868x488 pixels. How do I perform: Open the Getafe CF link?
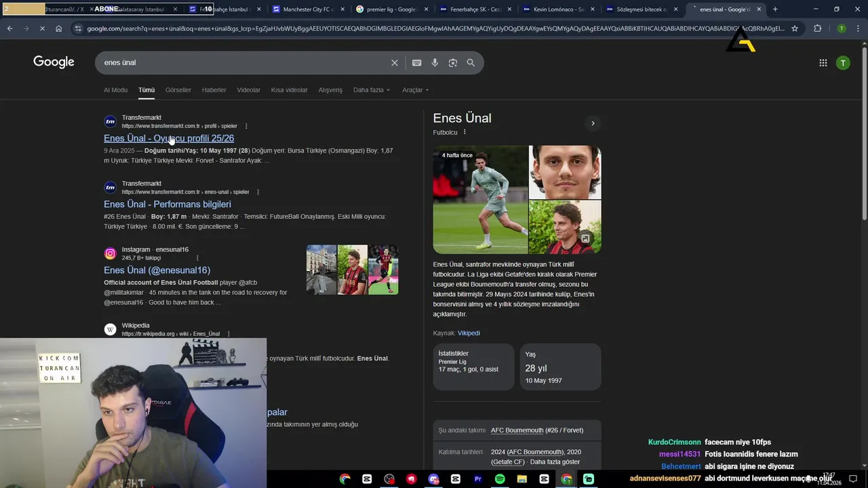click(x=509, y=462)
